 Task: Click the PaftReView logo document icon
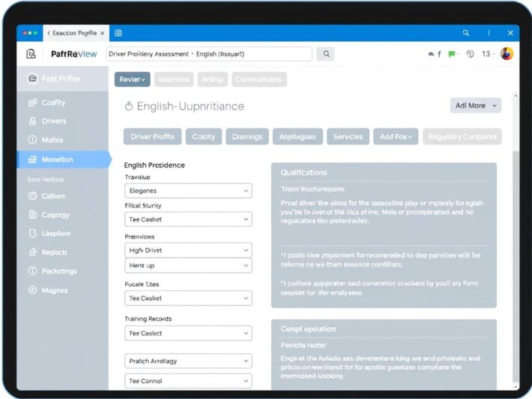pyautogui.click(x=31, y=54)
